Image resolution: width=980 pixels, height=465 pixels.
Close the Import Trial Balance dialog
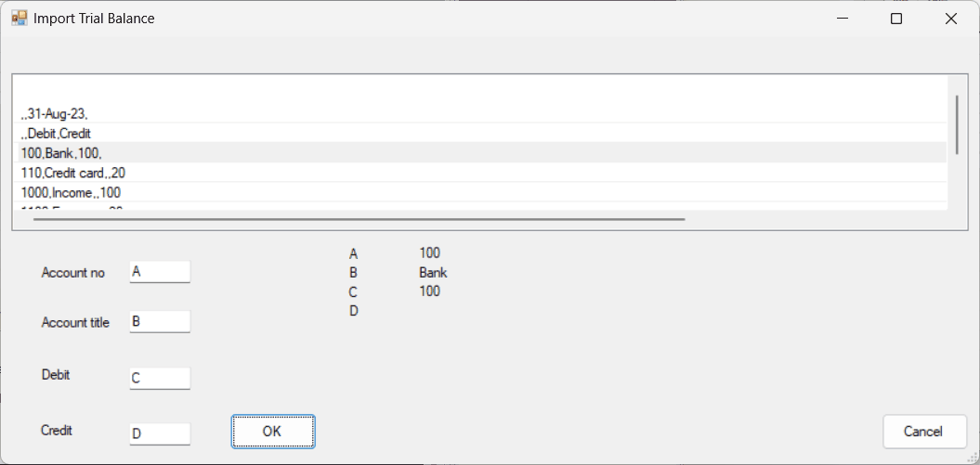(x=951, y=19)
